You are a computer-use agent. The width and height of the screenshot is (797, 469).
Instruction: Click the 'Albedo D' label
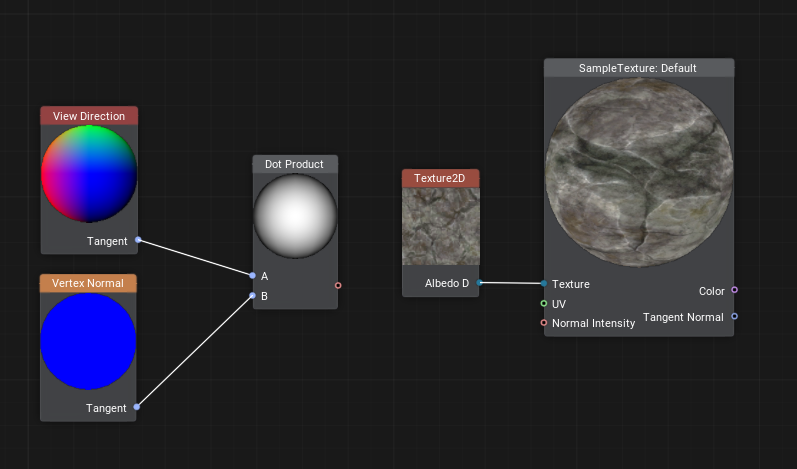(x=447, y=283)
